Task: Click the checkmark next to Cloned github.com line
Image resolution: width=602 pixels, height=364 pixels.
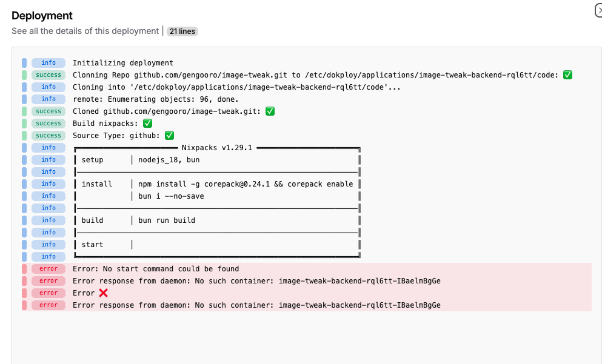Action: coord(270,111)
